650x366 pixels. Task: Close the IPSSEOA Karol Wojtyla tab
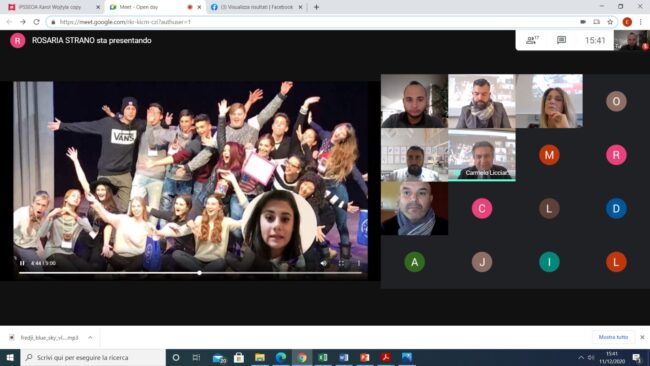(x=98, y=7)
